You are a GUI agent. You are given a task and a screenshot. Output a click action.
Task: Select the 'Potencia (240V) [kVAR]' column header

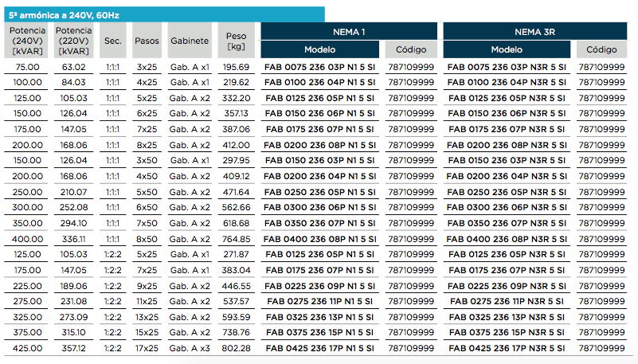tap(27, 41)
